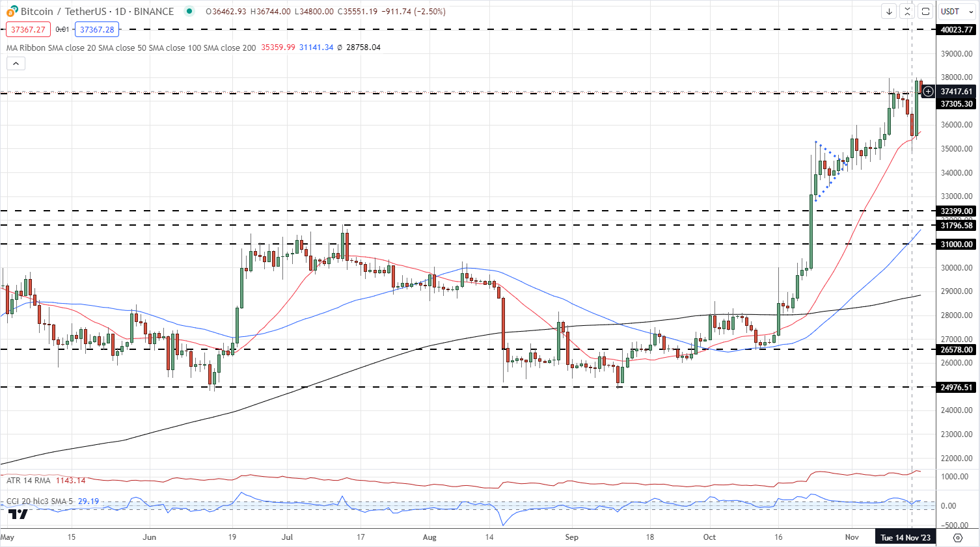The width and height of the screenshot is (980, 547).
Task: Select the CCI 20 hlc3 SMA 5 label
Action: (x=40, y=501)
